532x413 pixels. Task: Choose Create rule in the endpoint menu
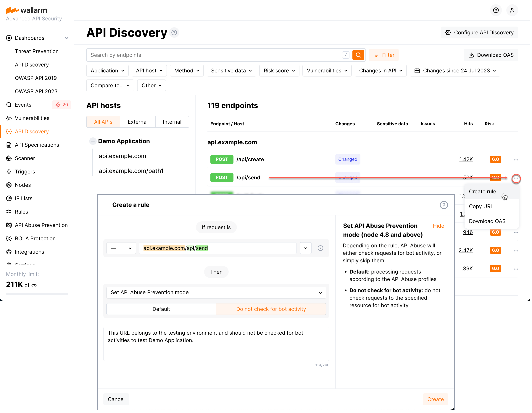[x=483, y=191]
